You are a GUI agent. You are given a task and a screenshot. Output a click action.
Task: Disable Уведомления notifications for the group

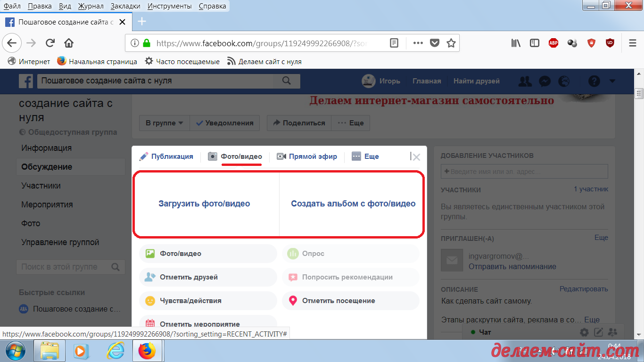click(225, 123)
